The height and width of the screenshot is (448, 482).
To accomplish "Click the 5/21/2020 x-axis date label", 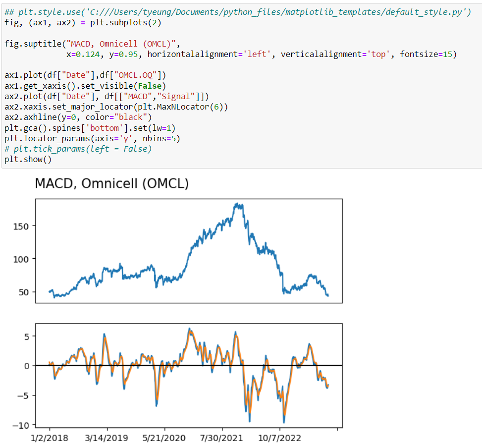I will tap(164, 438).
